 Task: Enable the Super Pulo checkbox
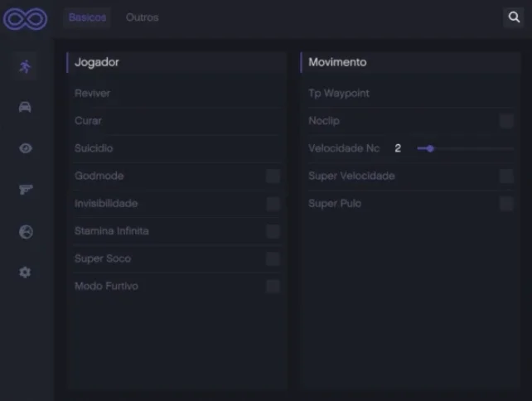tap(506, 204)
